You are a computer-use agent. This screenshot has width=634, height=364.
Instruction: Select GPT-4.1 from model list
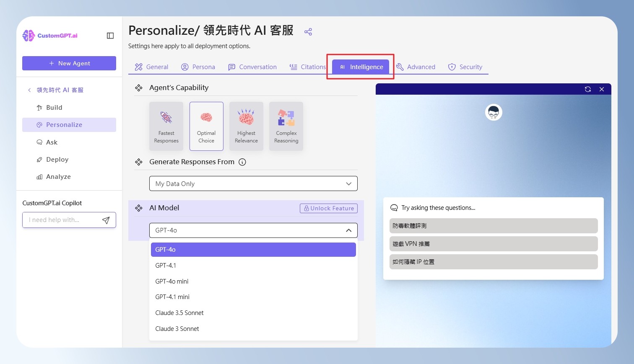click(253, 266)
